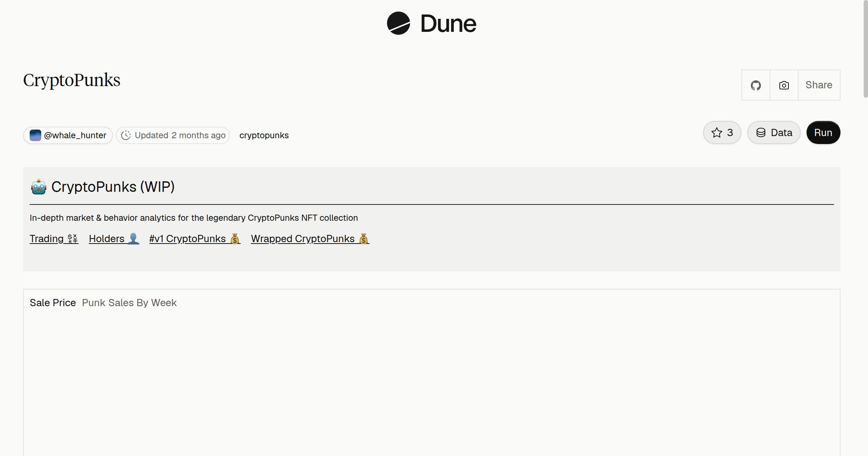Open the @whale_hunter profile chip

[x=68, y=135]
